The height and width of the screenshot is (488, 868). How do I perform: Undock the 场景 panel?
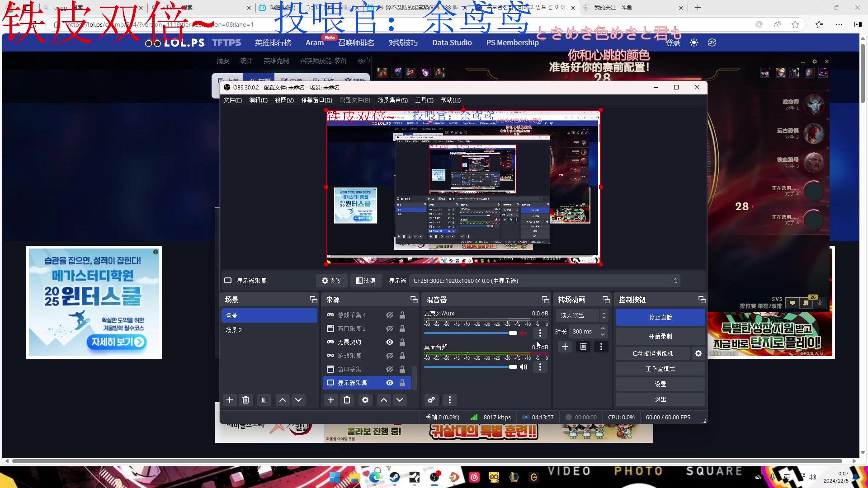pos(313,300)
